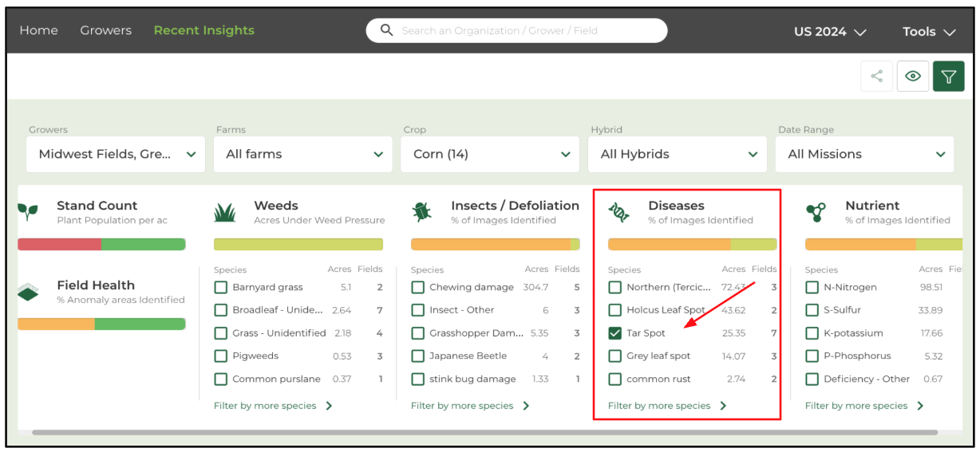Open the Tools menu

point(929,32)
